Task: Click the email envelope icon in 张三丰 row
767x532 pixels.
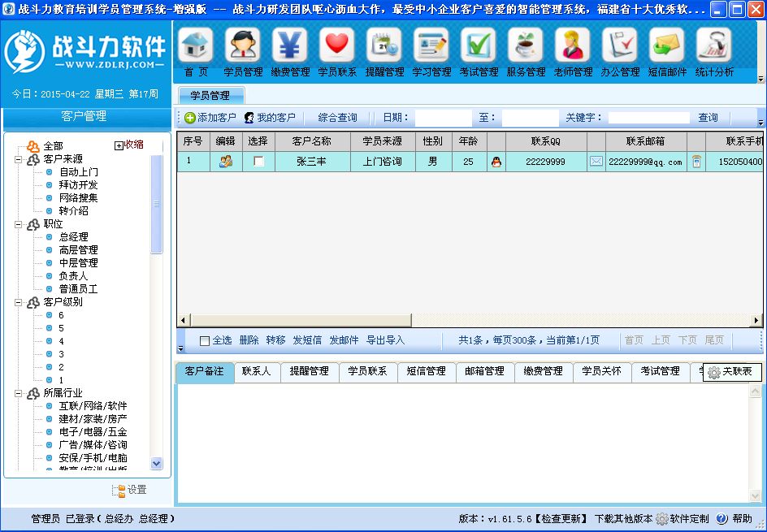Action: [596, 162]
